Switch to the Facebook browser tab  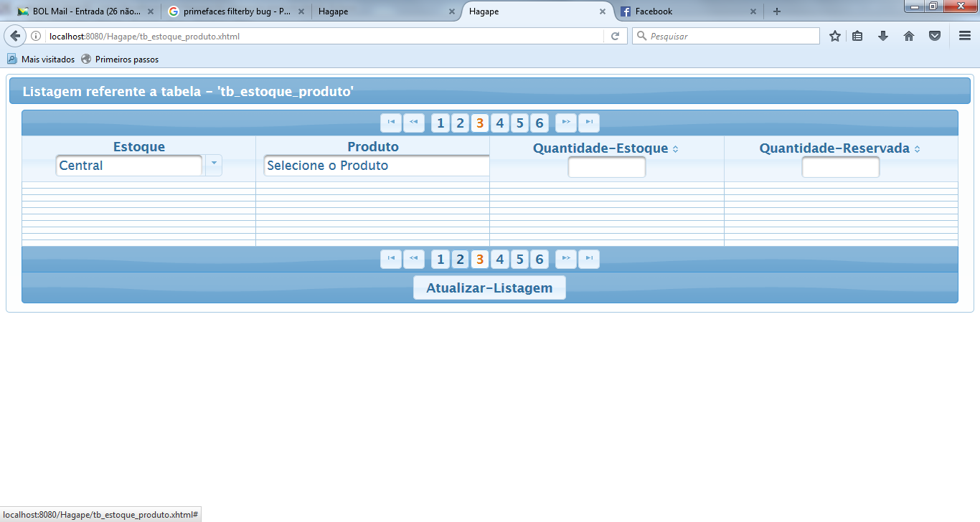click(687, 11)
